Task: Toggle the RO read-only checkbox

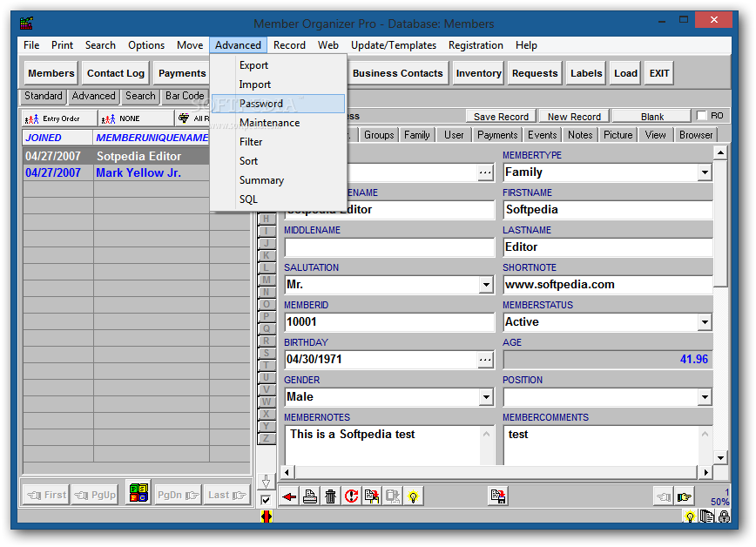Action: point(701,116)
